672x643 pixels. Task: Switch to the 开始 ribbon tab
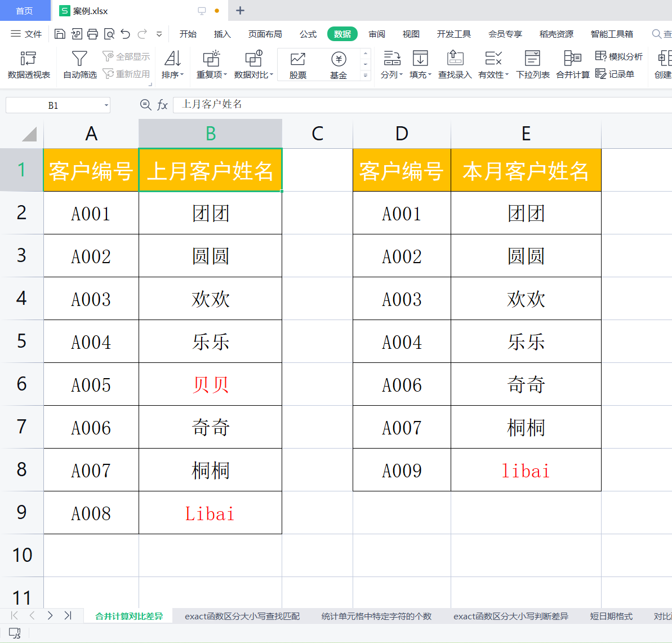[x=188, y=34]
